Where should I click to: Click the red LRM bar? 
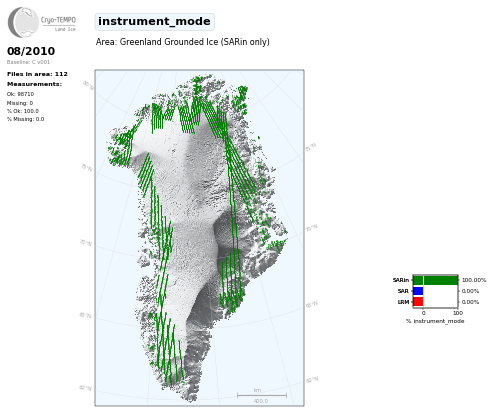tap(418, 302)
